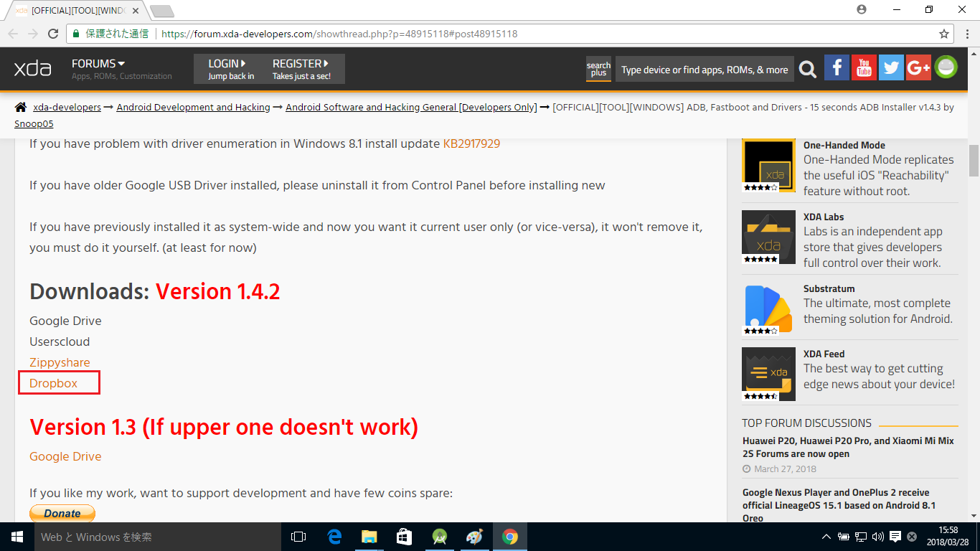
Task: Click REGISTER Takes just a sec
Action: tap(301, 69)
